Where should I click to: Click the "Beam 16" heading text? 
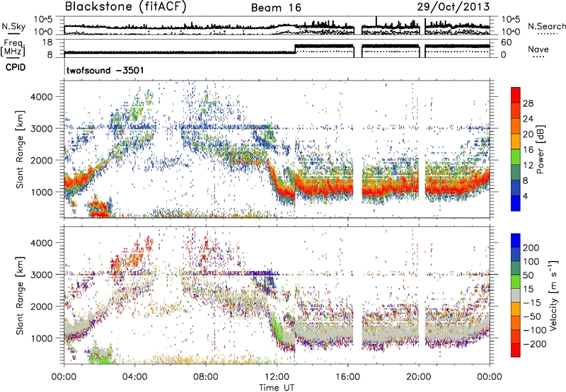pos(276,8)
